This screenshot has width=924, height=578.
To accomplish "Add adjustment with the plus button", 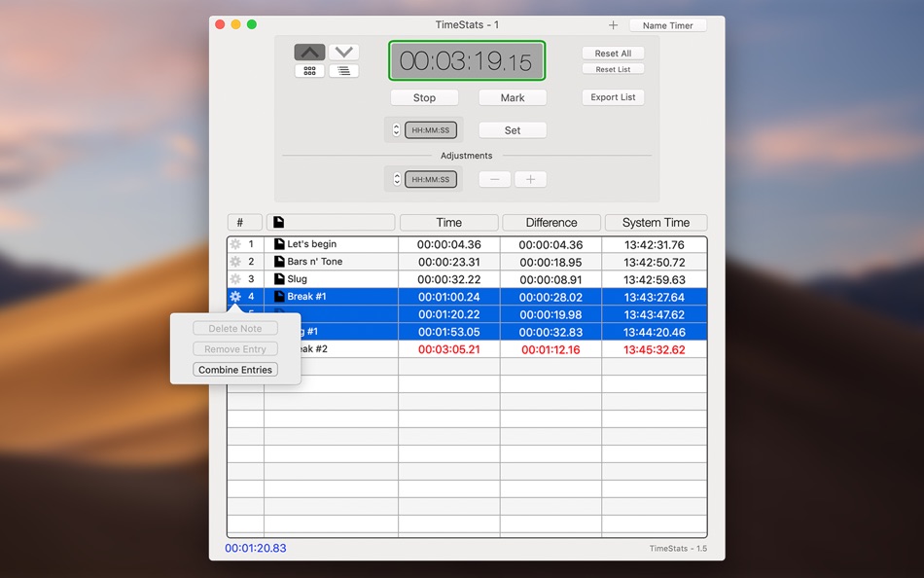I will 530,179.
